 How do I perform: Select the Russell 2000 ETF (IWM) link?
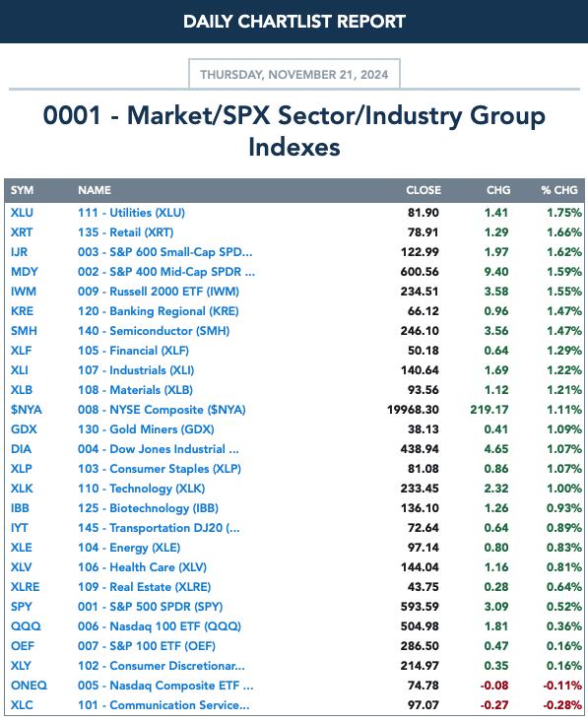coord(158,292)
